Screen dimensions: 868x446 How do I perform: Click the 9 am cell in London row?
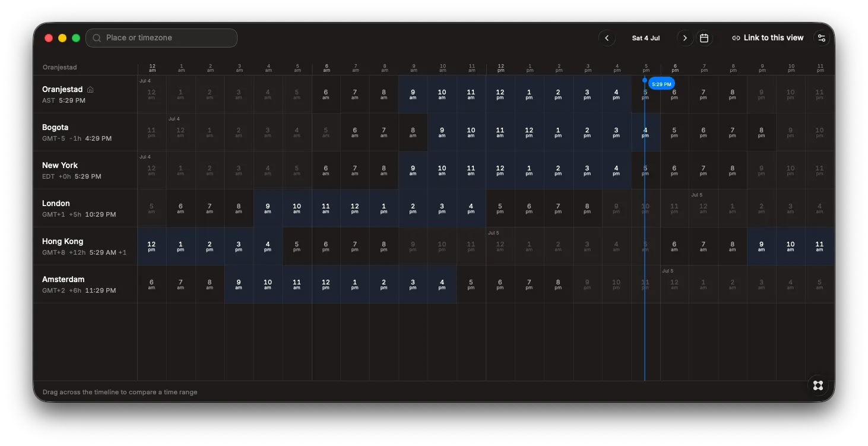coord(268,208)
